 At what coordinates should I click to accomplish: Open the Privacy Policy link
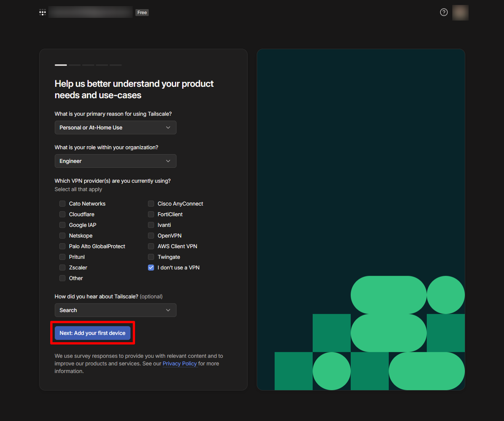click(x=180, y=364)
